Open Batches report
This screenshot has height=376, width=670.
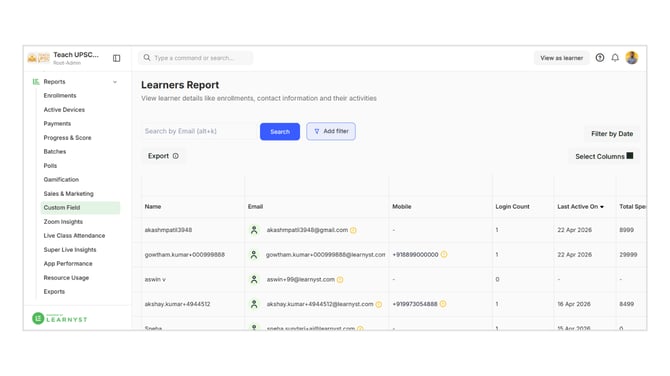tap(55, 152)
